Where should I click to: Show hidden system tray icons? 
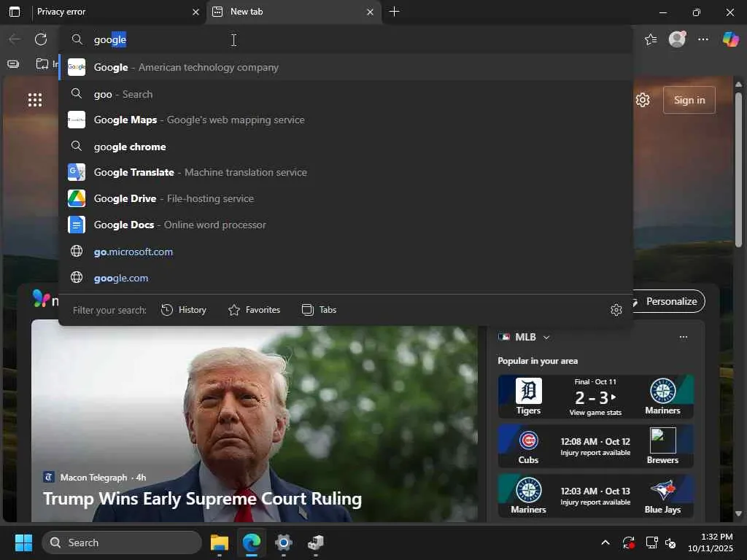coord(605,542)
